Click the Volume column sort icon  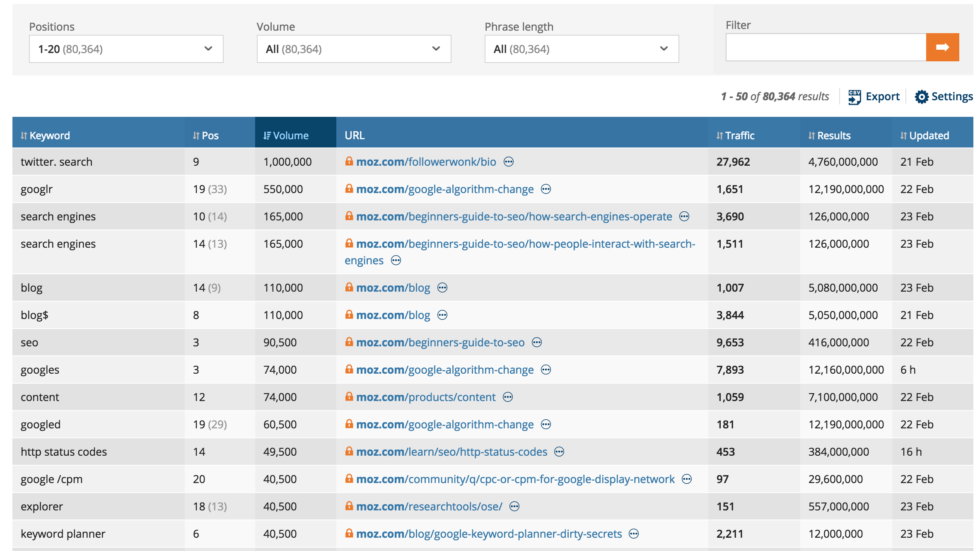267,135
